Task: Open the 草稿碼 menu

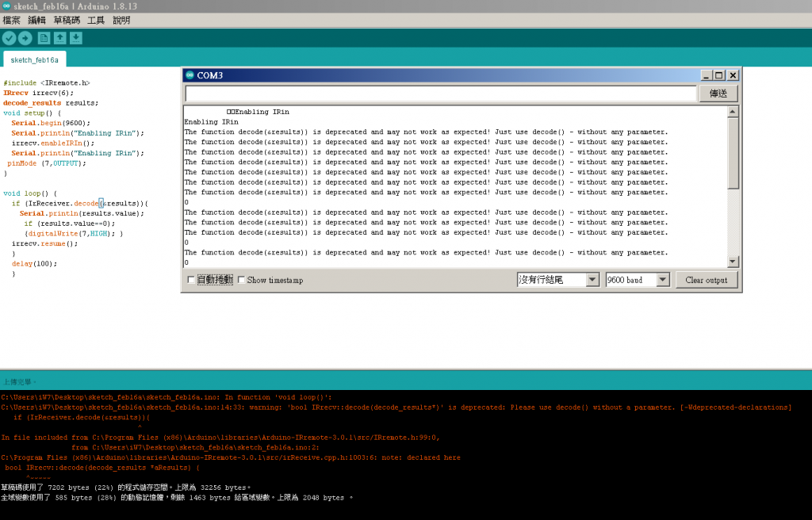Action: [x=67, y=20]
